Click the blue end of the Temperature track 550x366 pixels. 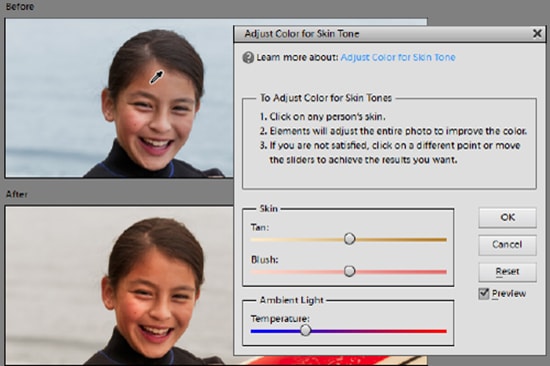(255, 331)
